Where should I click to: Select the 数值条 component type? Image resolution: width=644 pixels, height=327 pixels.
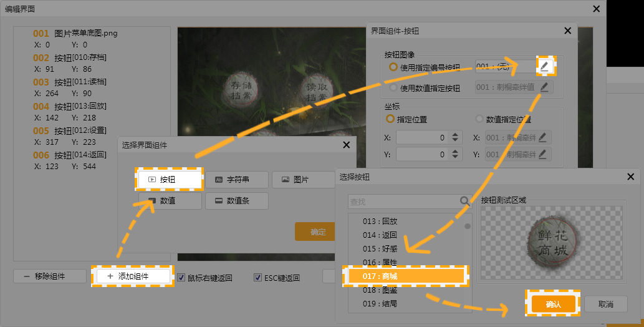click(x=237, y=201)
